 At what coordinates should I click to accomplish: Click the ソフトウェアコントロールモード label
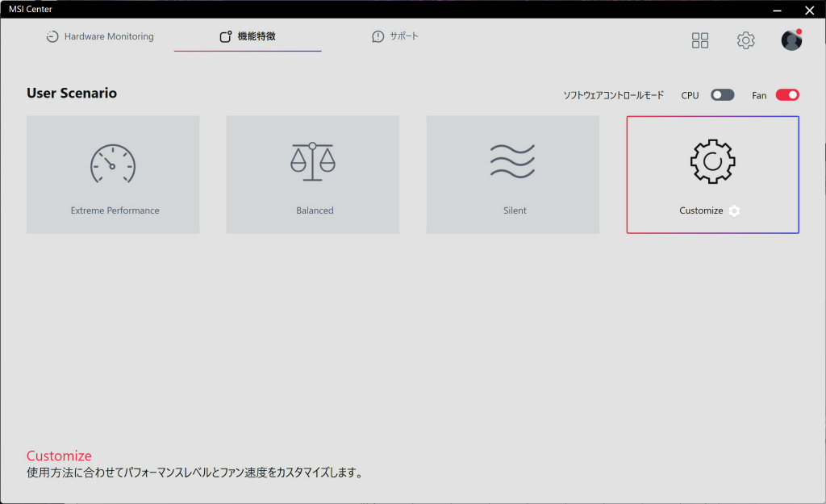coord(614,95)
